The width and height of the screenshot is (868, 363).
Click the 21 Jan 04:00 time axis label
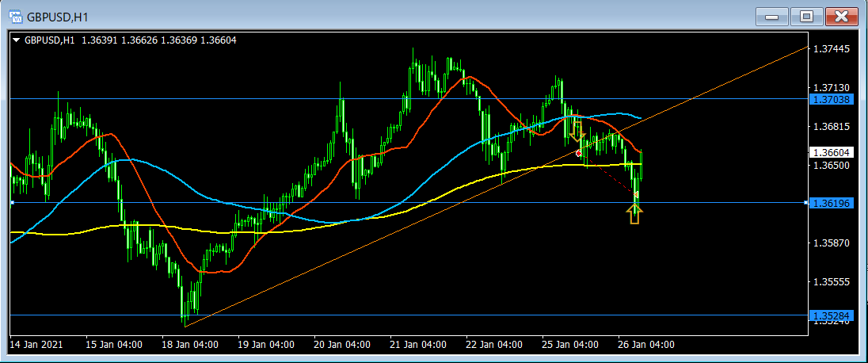(x=418, y=345)
